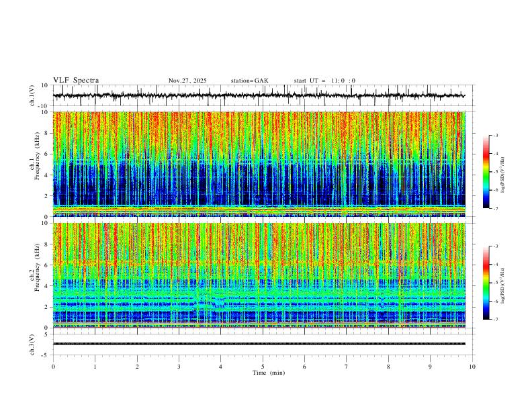Click the lower PSD color scale bar
Image resolution: width=532 pixels, height=411 pixels.
[486, 283]
